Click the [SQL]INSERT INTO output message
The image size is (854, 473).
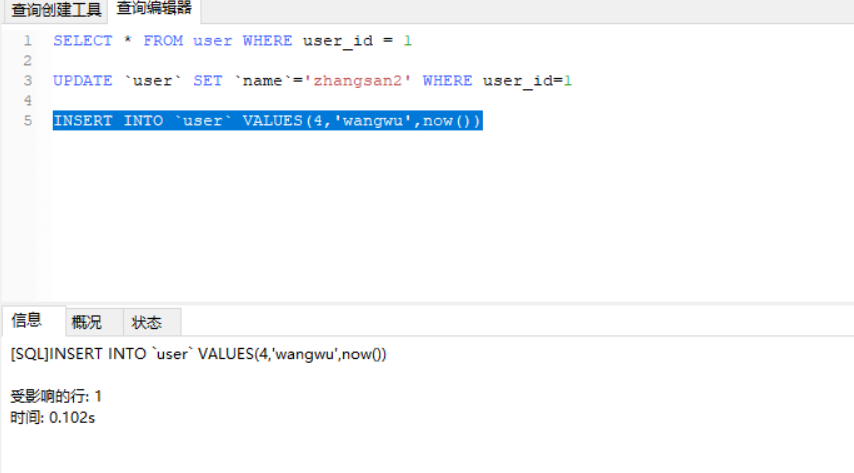[x=199, y=354]
